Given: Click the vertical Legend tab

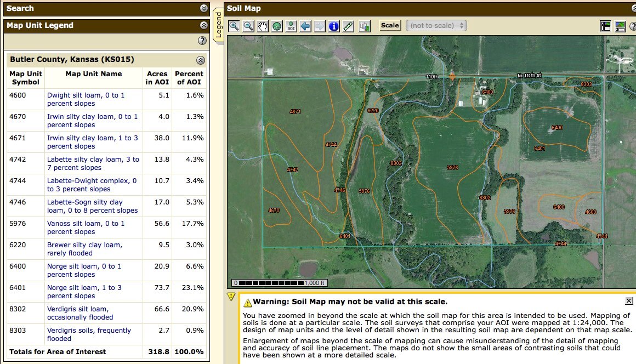Looking at the screenshot, I should 218,25.
